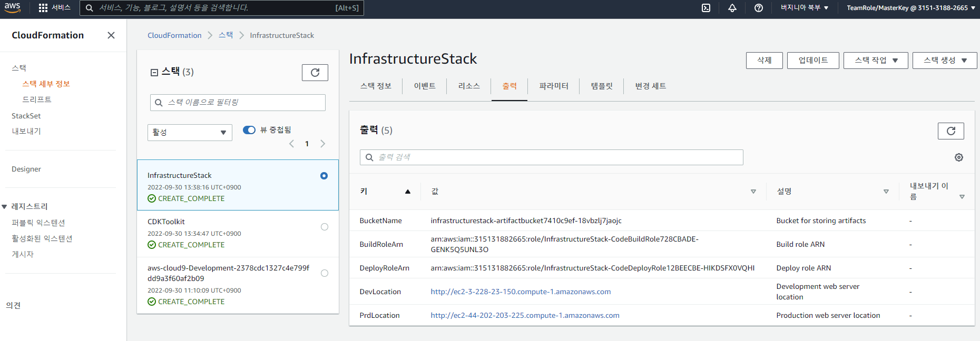The height and width of the screenshot is (341, 980).
Task: Open the notifications bell
Action: pos(732,8)
